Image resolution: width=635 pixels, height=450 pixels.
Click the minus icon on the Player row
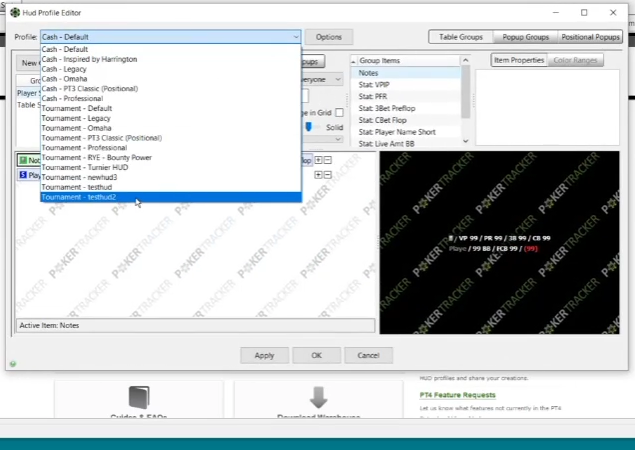[x=328, y=175]
